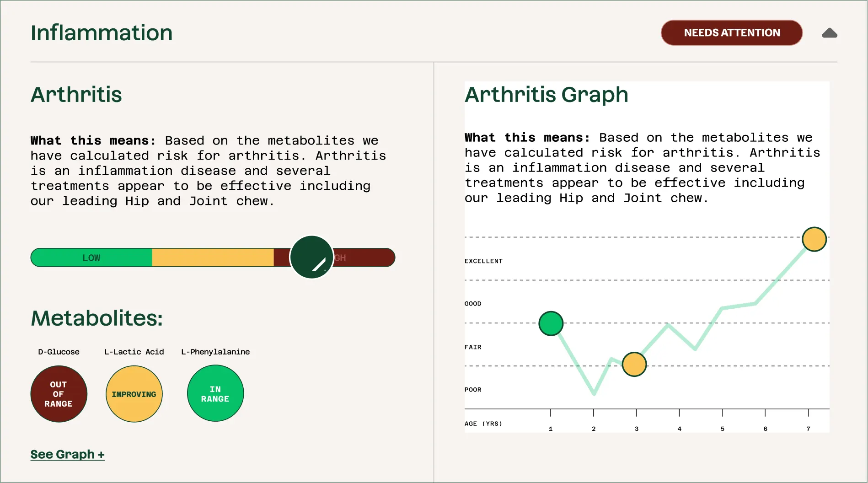
Task: Click the green LOW segment of risk bar
Action: 91,258
